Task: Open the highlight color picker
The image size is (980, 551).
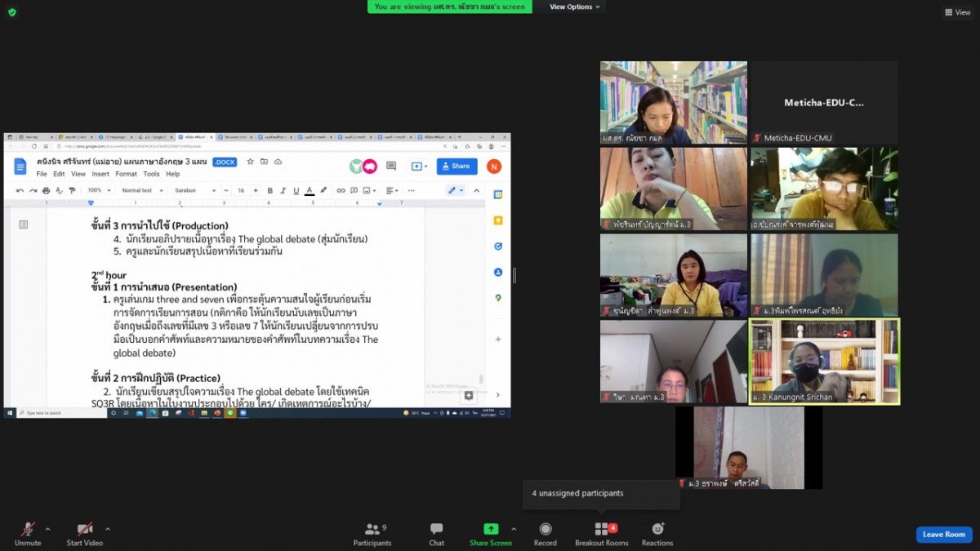Action: [x=323, y=190]
